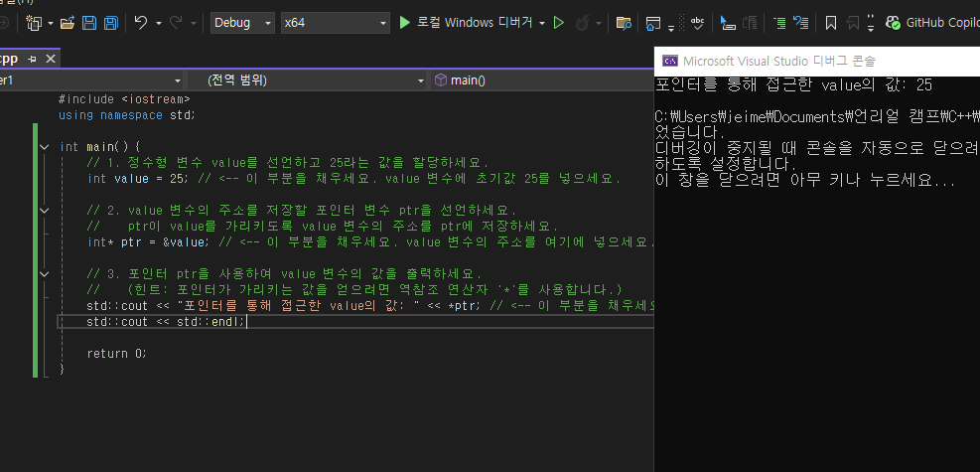Open the GitHub Copilot button
980x472 pixels.
[x=932, y=23]
